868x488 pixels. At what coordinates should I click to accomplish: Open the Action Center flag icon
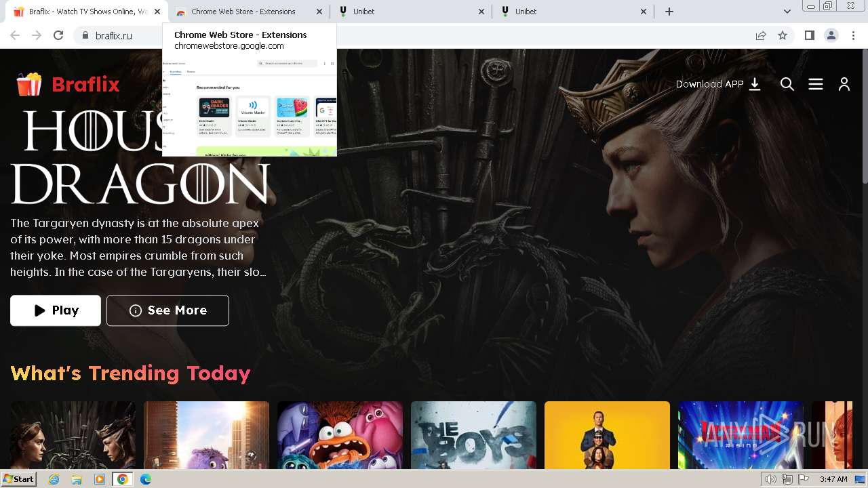tap(803, 479)
